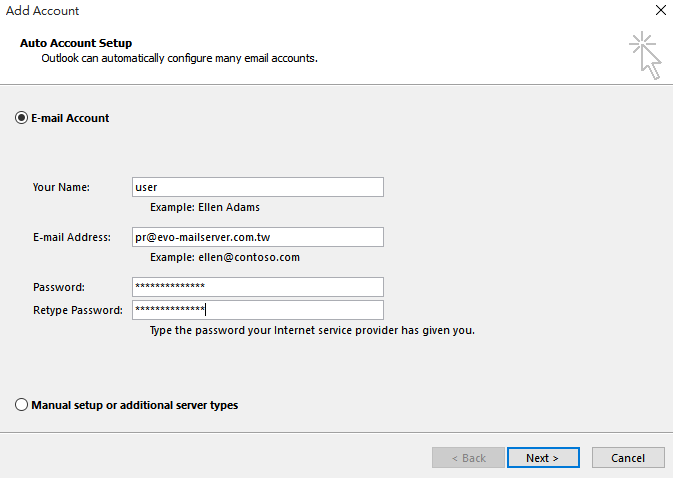Click the Add Account window title
Viewport: 673px width, 478px height.
(42, 11)
